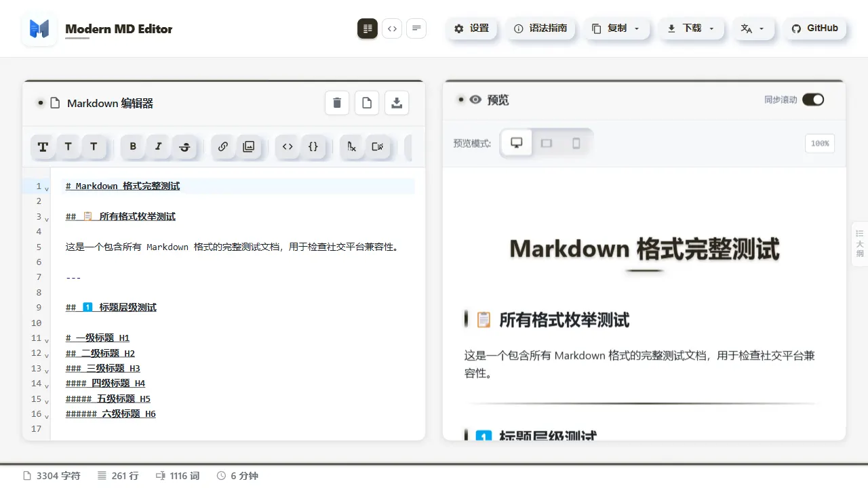868x488 pixels.
Task: Collapse the fold arrow on line 11
Action: point(47,340)
